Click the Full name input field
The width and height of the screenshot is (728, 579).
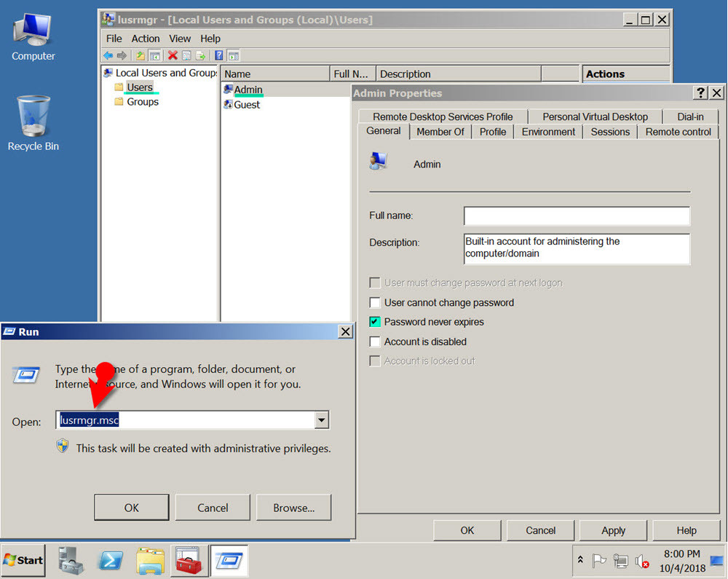[x=577, y=216]
